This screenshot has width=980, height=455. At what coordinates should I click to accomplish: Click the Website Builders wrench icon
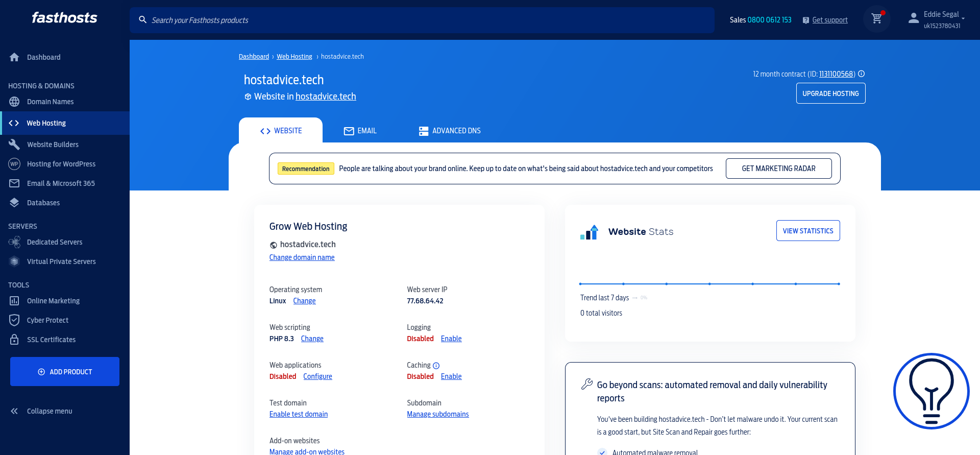click(14, 145)
